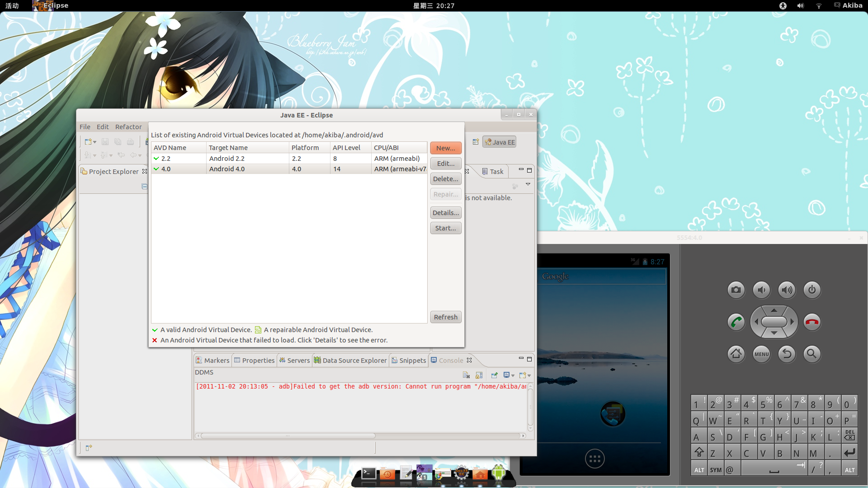
Task: Click the New wizard toolbar icon in Eclipse
Action: pyautogui.click(x=88, y=142)
